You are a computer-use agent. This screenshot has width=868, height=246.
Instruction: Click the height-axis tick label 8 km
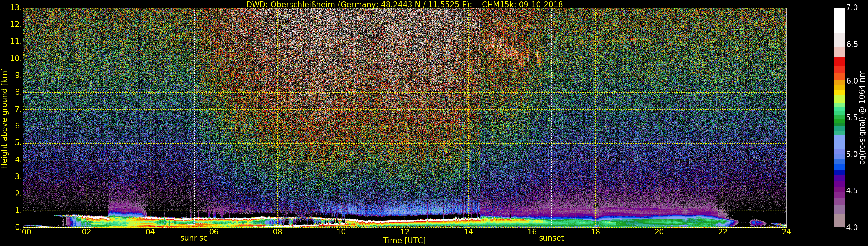[19, 92]
